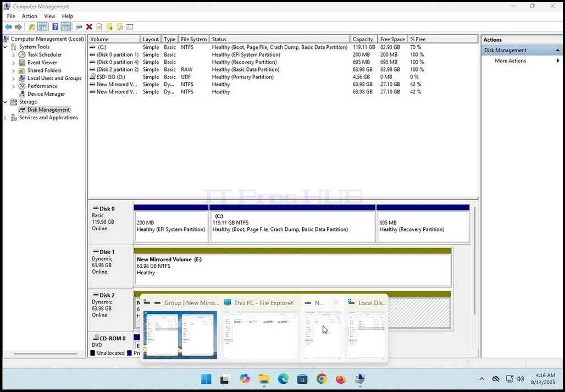This screenshot has height=392, width=565.
Task: Sort by the Layout column header
Action: tap(151, 39)
